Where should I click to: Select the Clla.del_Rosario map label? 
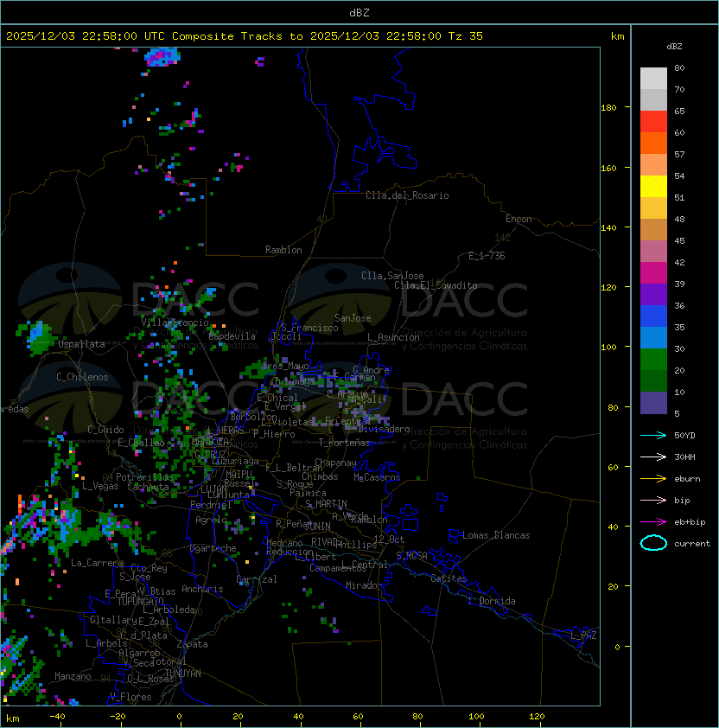click(407, 195)
